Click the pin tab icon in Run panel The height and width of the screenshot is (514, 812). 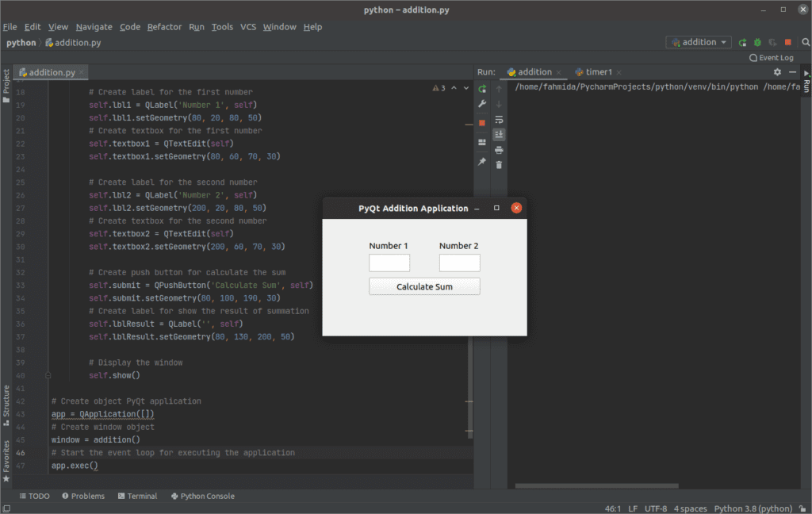click(x=482, y=161)
